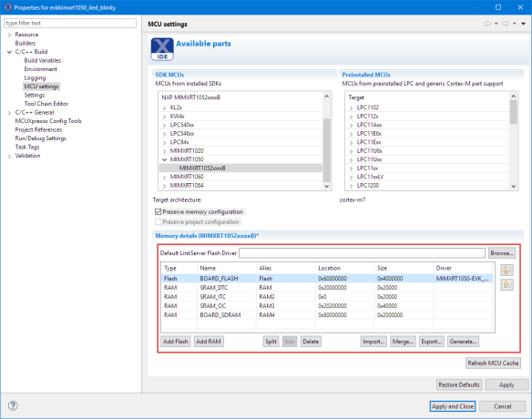Screen dimensions: 532x419
Task: Open MCUXpresso Config Tools page
Action: tap(48, 121)
